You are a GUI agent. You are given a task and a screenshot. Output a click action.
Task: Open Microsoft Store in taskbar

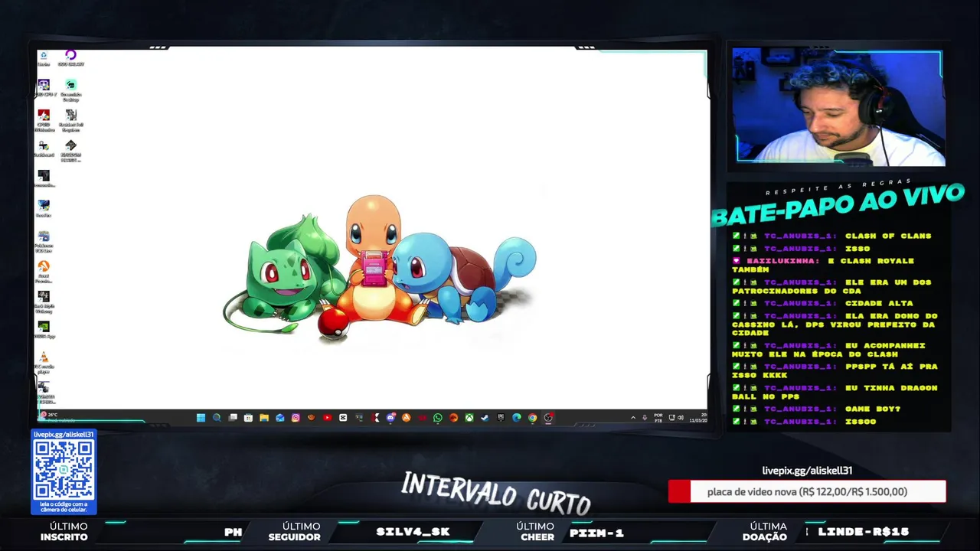248,418
